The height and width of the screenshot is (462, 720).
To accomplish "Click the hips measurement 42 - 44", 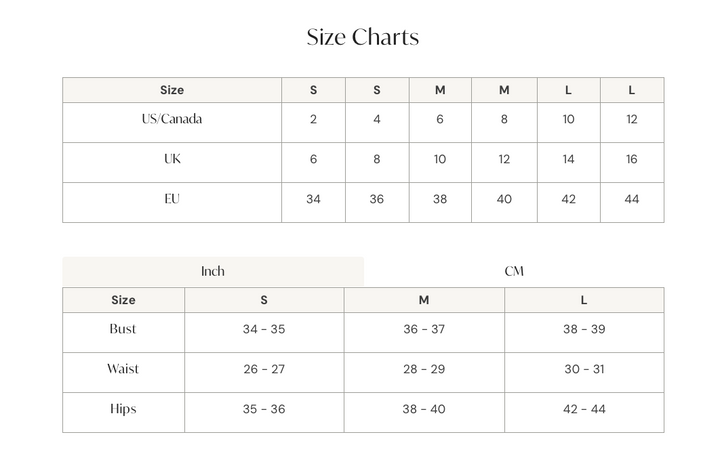I will 584,410.
